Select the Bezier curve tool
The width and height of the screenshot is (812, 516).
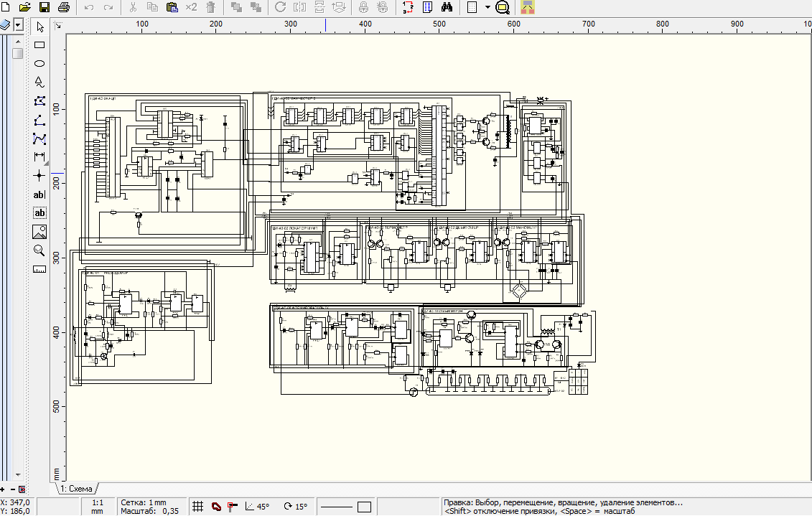(x=40, y=139)
